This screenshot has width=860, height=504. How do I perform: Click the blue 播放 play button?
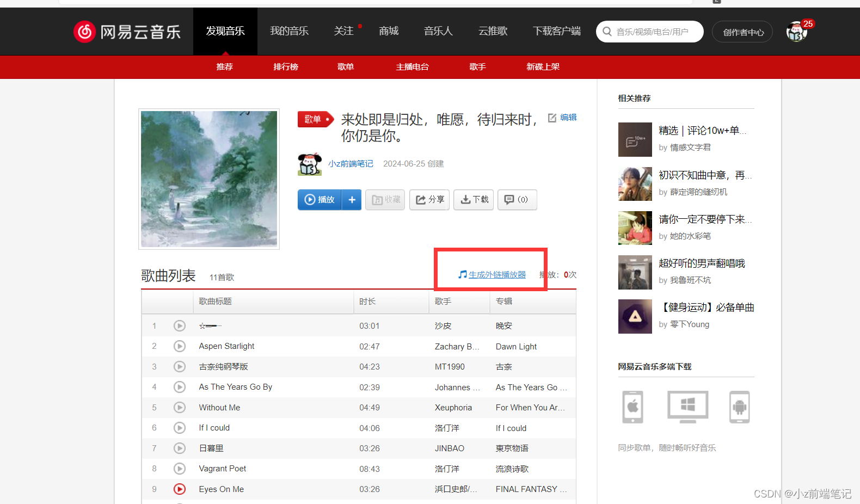320,200
